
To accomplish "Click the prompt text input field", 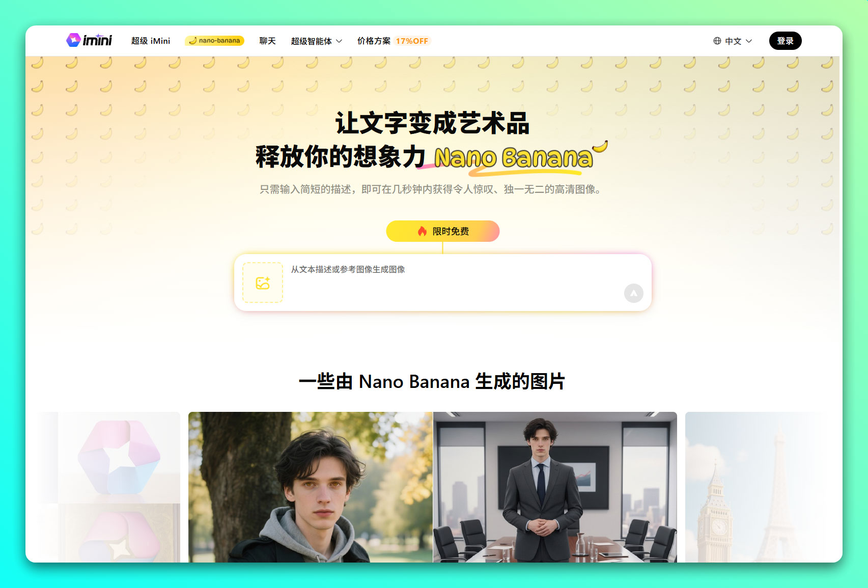I will click(453, 283).
